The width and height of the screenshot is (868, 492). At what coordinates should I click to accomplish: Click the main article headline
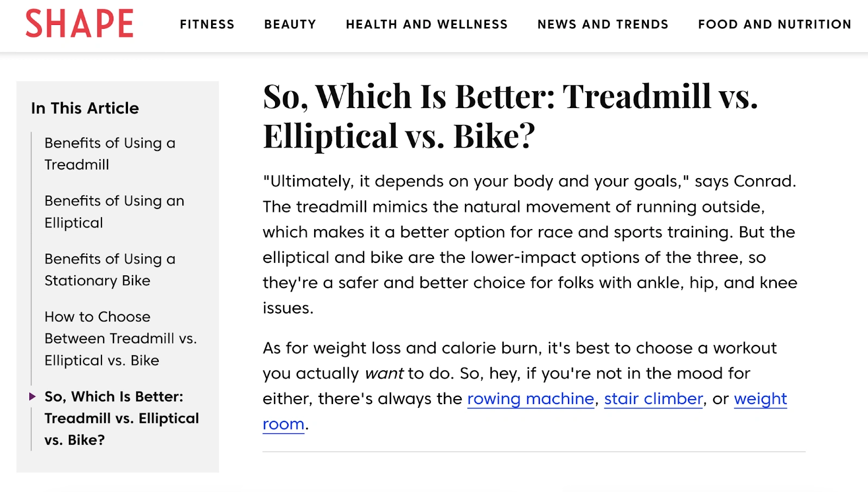coord(510,116)
